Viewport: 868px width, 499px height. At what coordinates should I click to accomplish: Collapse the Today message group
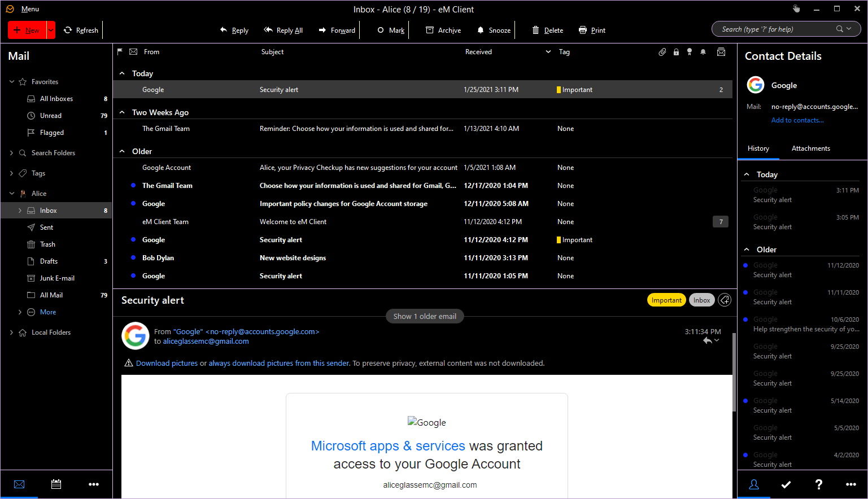(122, 73)
